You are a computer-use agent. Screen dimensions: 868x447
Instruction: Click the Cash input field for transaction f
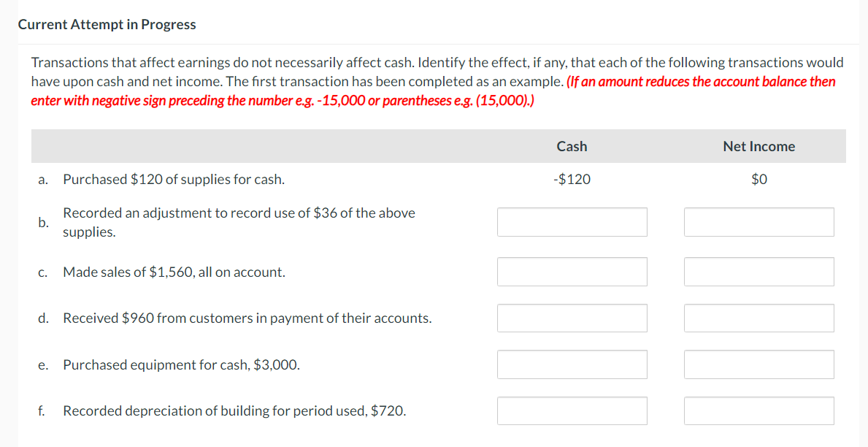click(572, 410)
